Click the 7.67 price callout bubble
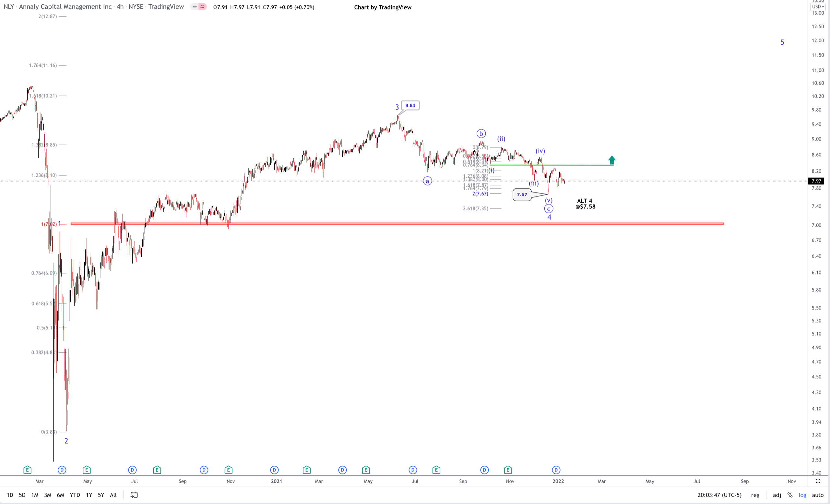Image resolution: width=830 pixels, height=504 pixels. point(522,194)
